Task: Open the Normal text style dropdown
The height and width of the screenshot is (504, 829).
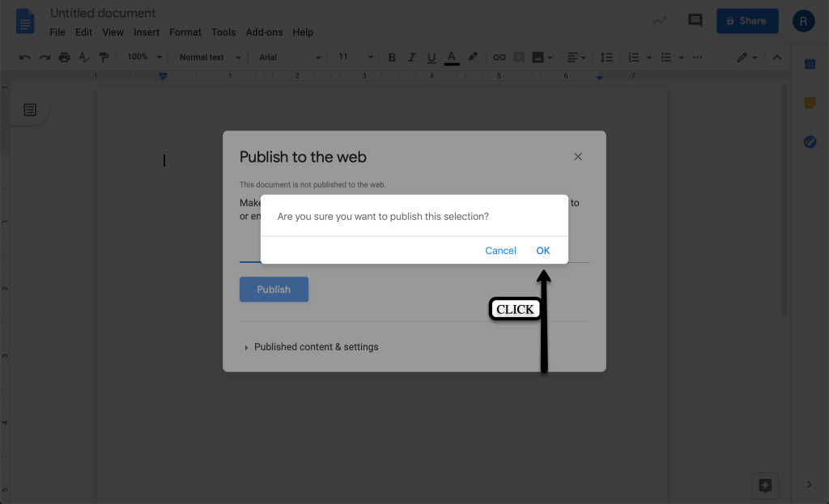Action: [x=210, y=57]
